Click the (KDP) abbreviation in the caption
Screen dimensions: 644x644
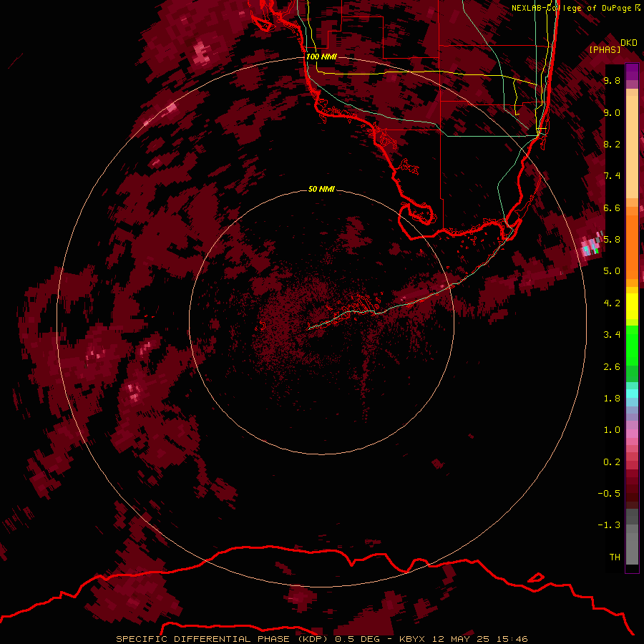pyautogui.click(x=314, y=639)
